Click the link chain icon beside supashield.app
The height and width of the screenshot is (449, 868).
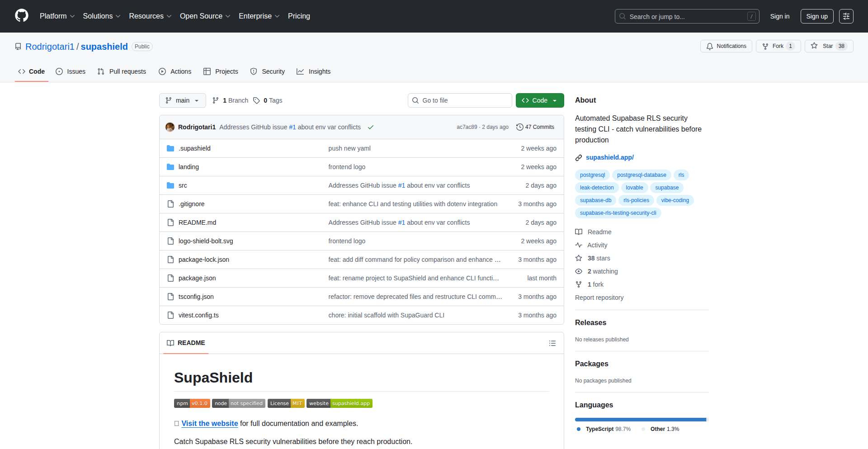pyautogui.click(x=579, y=158)
